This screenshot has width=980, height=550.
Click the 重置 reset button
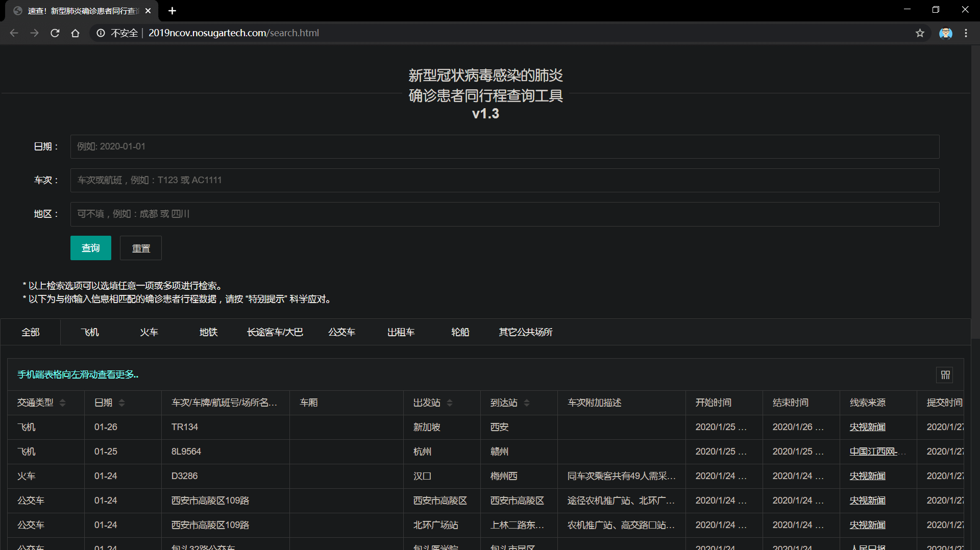(141, 248)
